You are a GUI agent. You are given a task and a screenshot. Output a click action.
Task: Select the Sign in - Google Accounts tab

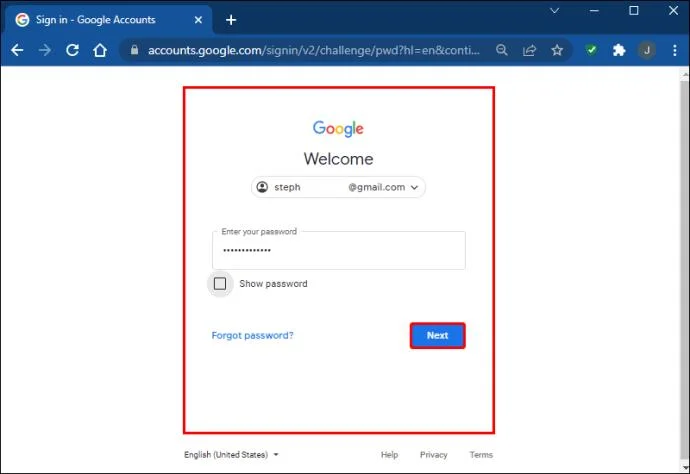pyautogui.click(x=108, y=20)
